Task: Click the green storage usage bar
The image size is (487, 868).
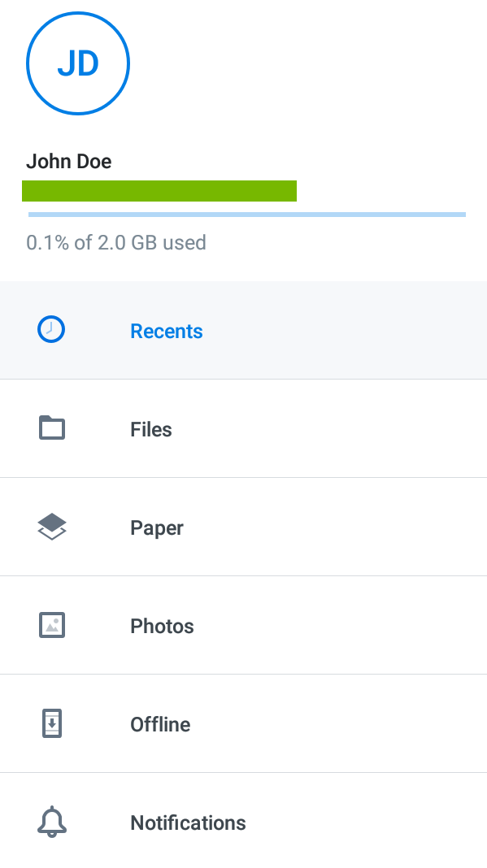Action: click(159, 190)
